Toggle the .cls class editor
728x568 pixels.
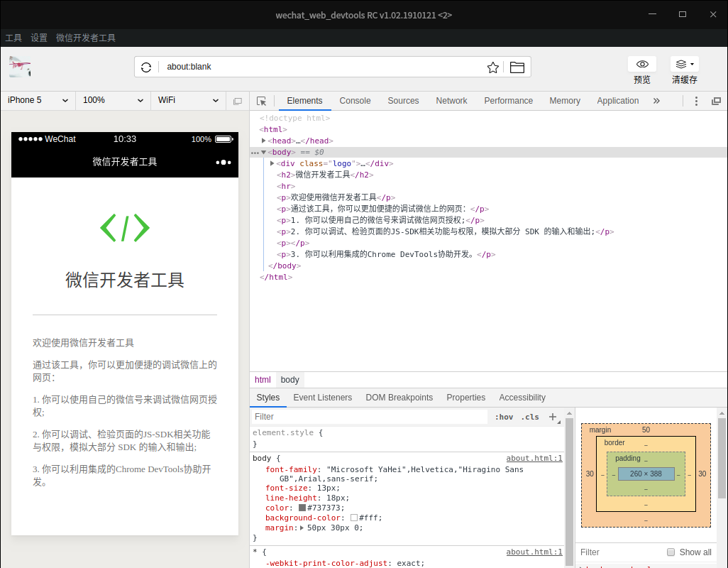pos(530,417)
